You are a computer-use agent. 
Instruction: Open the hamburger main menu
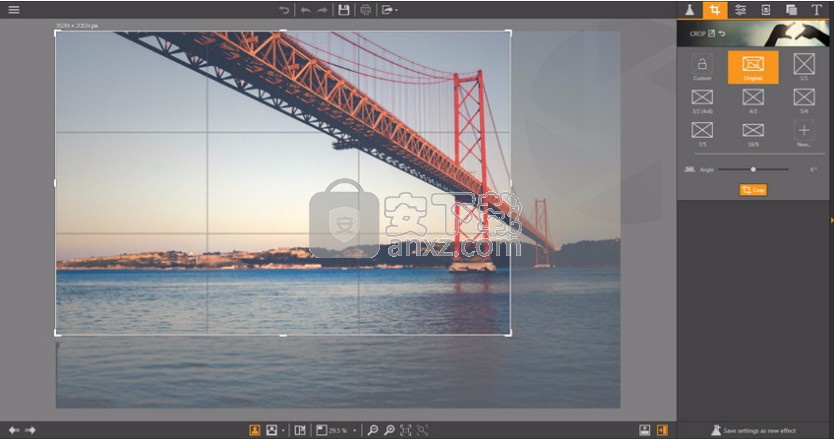pos(14,10)
